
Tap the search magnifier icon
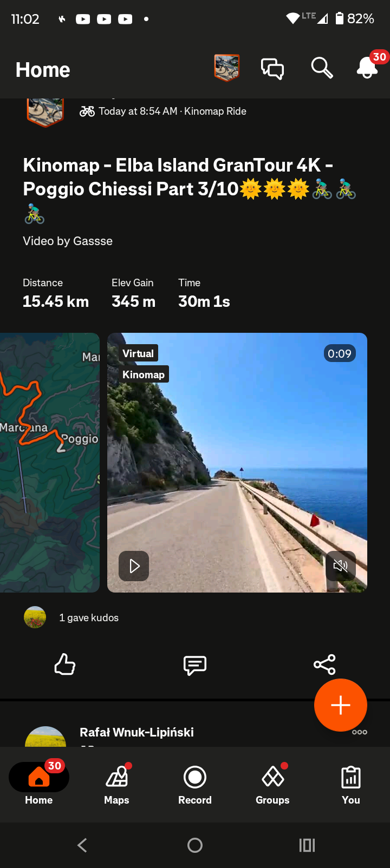pyautogui.click(x=322, y=68)
